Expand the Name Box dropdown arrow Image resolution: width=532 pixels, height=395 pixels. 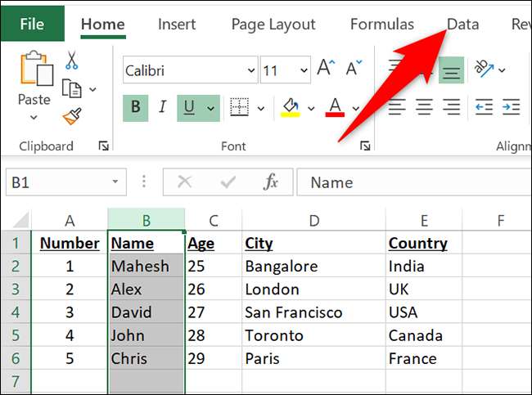click(115, 182)
